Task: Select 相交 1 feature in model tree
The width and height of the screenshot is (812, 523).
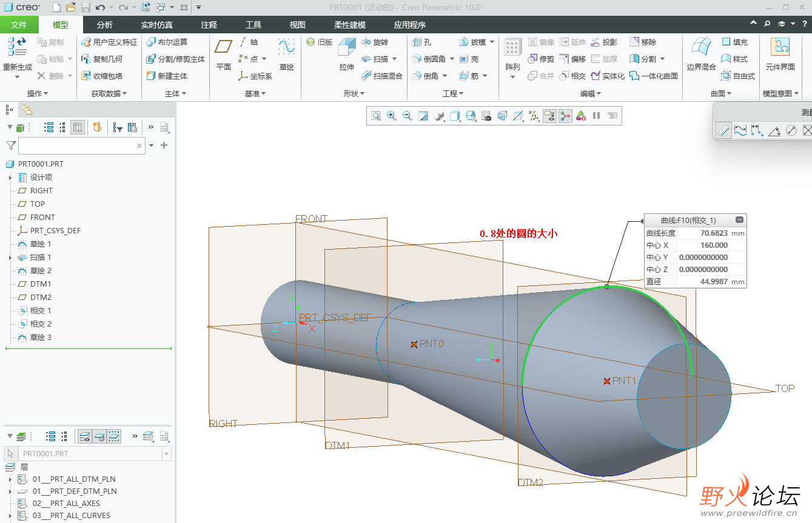Action: [x=41, y=311]
